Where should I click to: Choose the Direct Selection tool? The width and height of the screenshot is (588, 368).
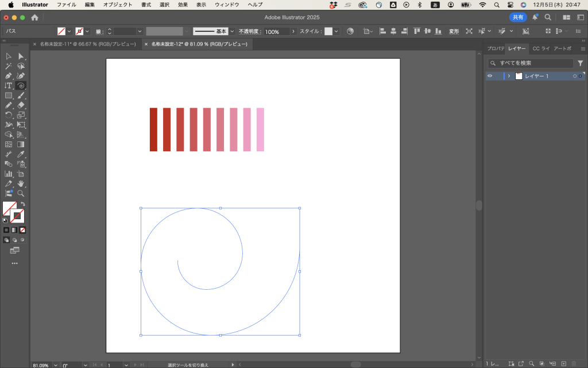click(21, 56)
